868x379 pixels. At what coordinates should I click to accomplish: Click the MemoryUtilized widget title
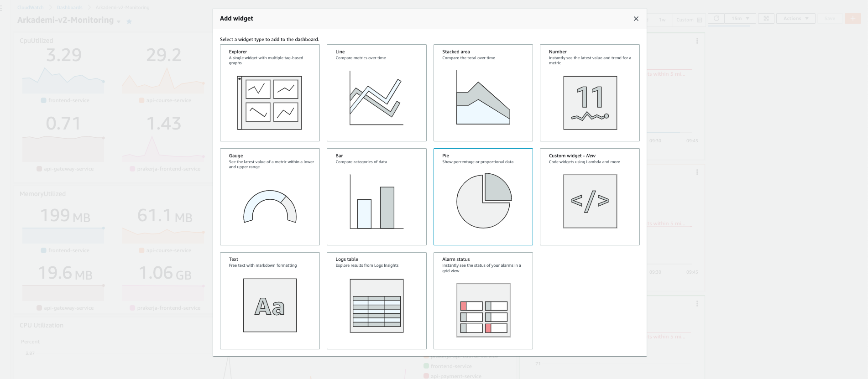click(x=42, y=194)
